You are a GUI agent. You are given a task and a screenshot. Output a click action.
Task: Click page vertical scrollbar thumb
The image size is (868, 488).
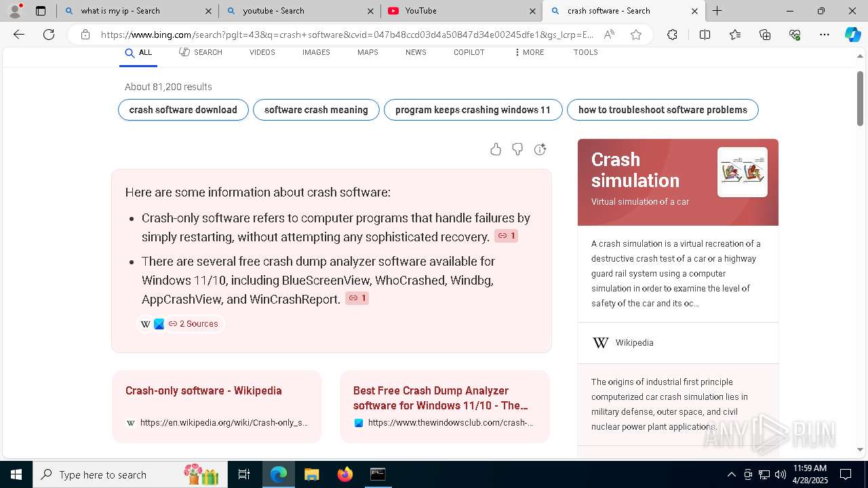(860, 98)
